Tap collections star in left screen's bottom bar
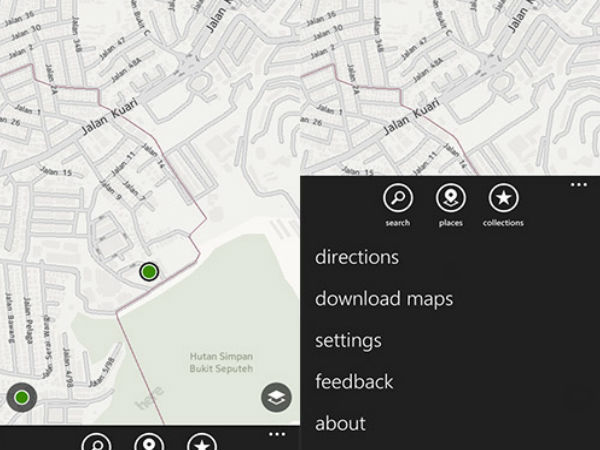 click(202, 443)
